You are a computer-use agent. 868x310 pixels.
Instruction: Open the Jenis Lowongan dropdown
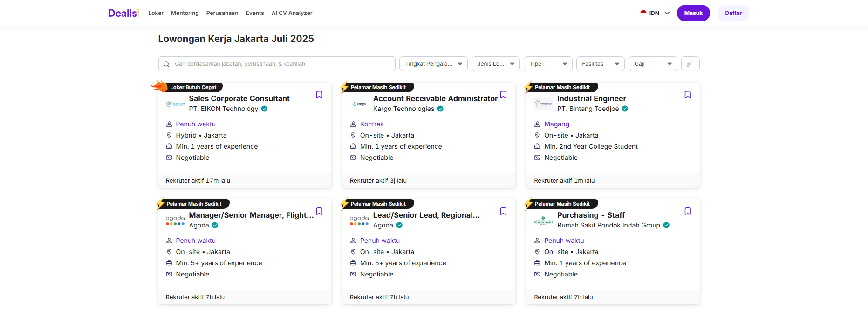pos(496,64)
